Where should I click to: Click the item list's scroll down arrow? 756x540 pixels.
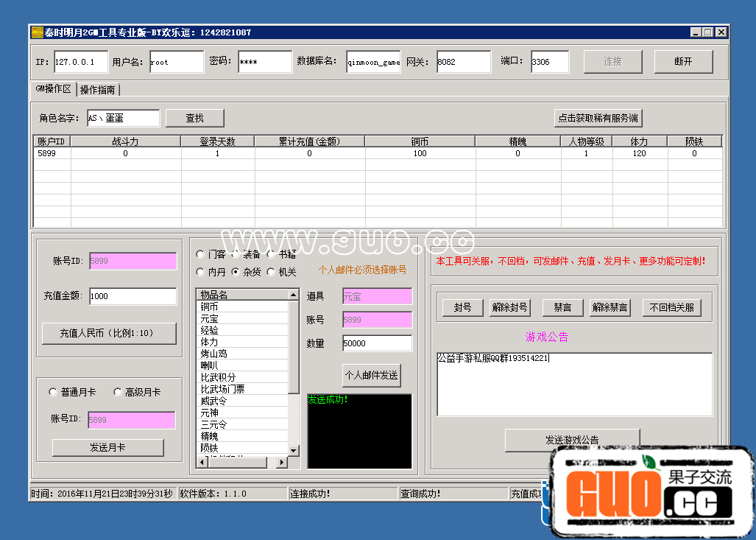[294, 449]
